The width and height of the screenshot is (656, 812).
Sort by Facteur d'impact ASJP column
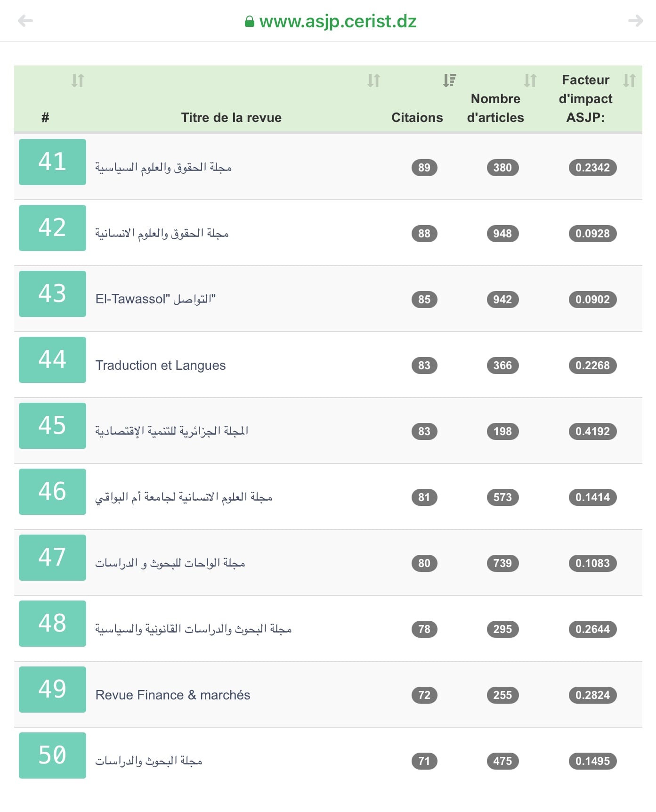(x=629, y=81)
